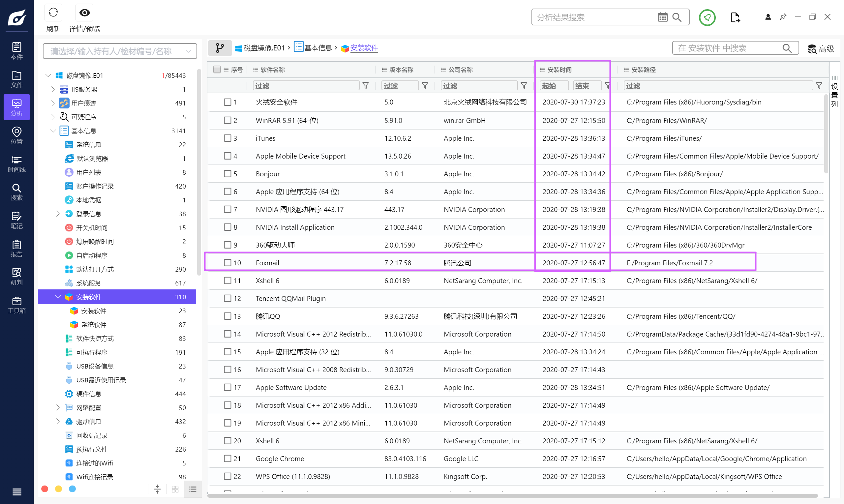
Task: Switch to grid view icon below tree
Action: pyautogui.click(x=175, y=489)
